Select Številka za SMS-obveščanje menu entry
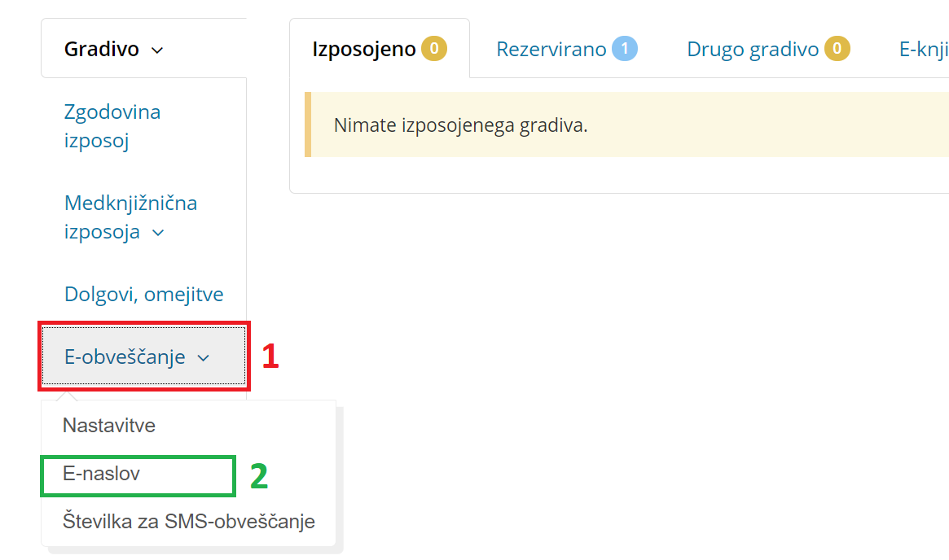This screenshot has height=560, width=949. [x=189, y=521]
